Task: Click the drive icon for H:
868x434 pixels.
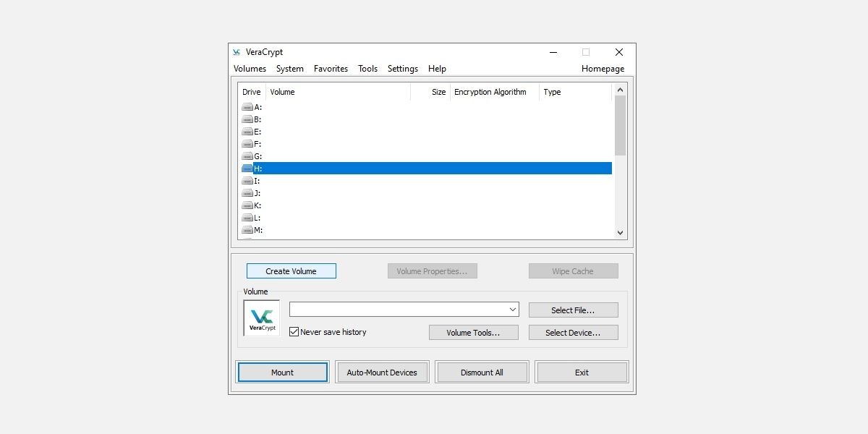Action: pyautogui.click(x=247, y=169)
